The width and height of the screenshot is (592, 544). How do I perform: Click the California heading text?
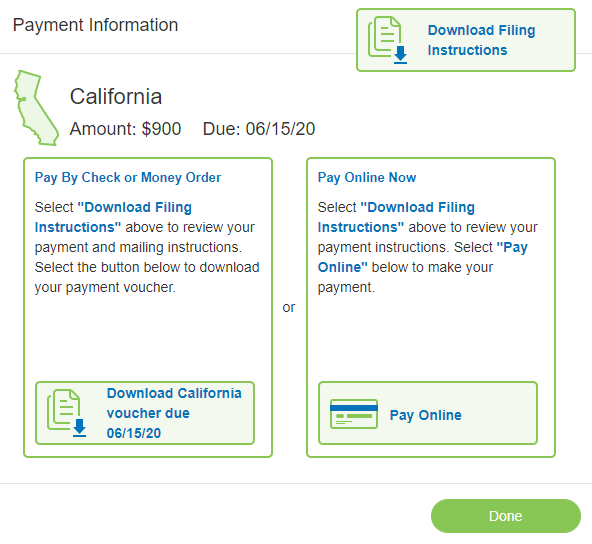point(116,97)
